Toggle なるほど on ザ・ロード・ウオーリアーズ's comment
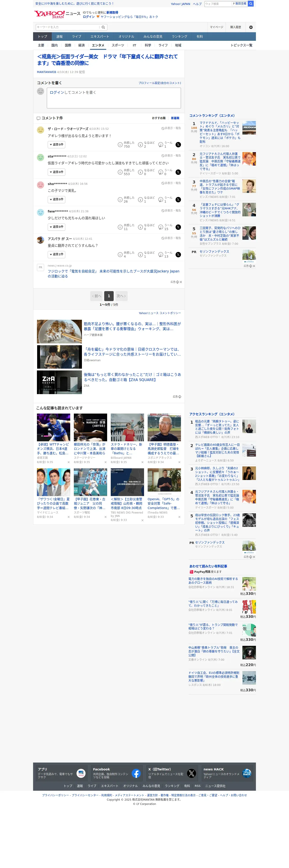This screenshot has height=868, width=289. [x=147, y=145]
